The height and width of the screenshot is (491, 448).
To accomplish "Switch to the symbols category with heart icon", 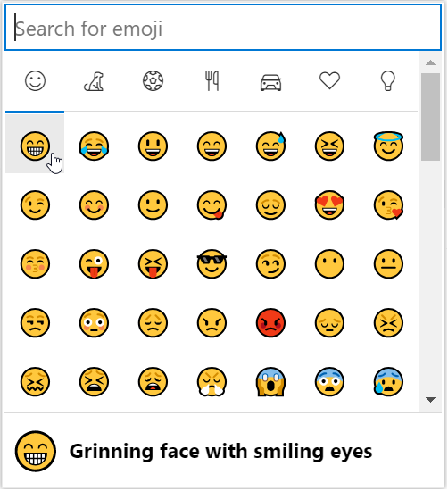I will coord(329,81).
